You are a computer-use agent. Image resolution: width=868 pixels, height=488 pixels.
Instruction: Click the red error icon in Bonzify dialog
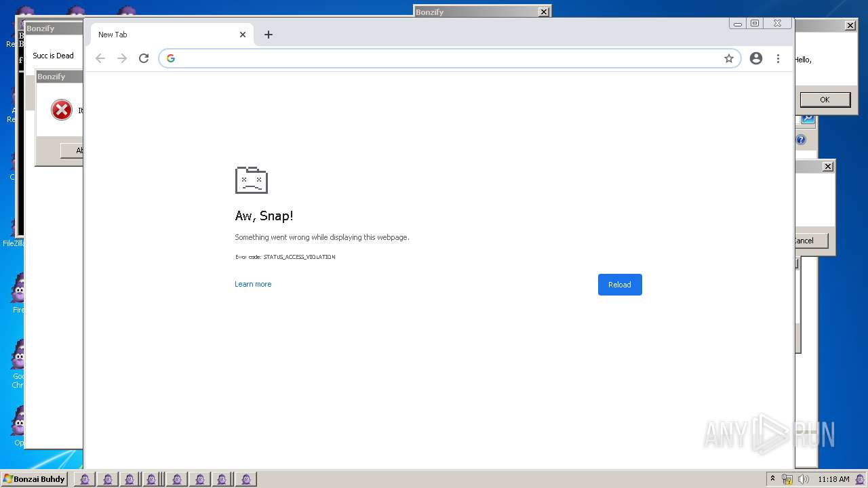click(62, 110)
